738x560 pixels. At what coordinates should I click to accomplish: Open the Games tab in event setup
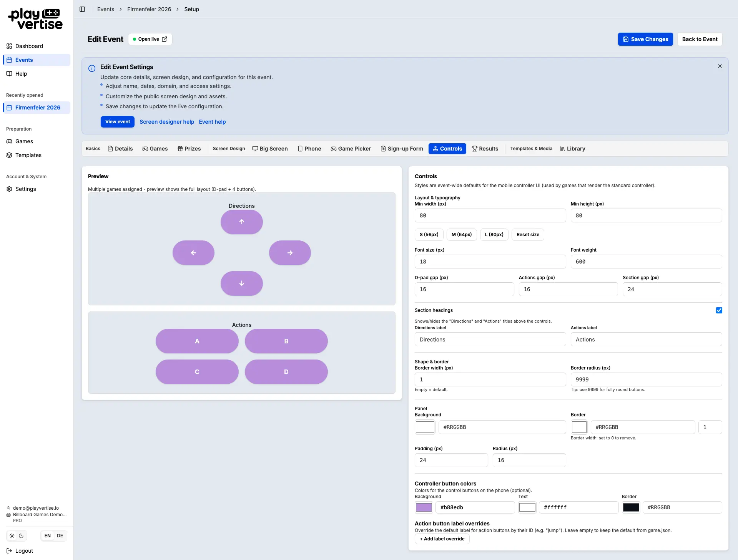point(155,149)
